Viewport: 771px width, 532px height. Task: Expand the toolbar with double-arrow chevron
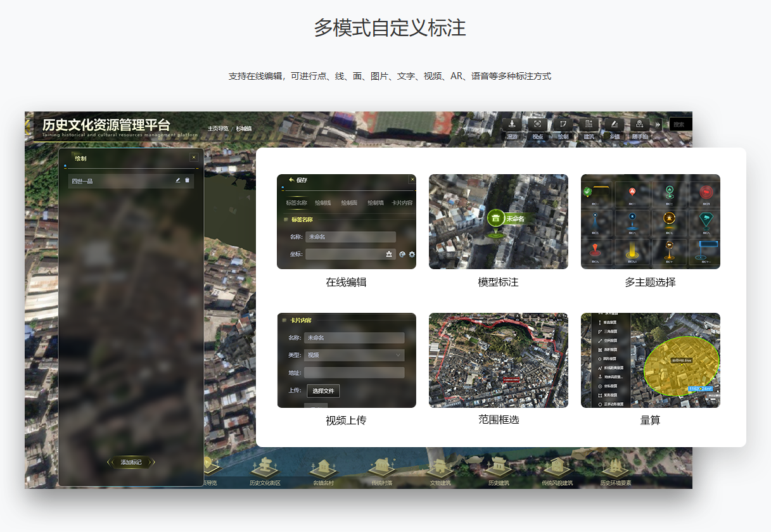[658, 125]
